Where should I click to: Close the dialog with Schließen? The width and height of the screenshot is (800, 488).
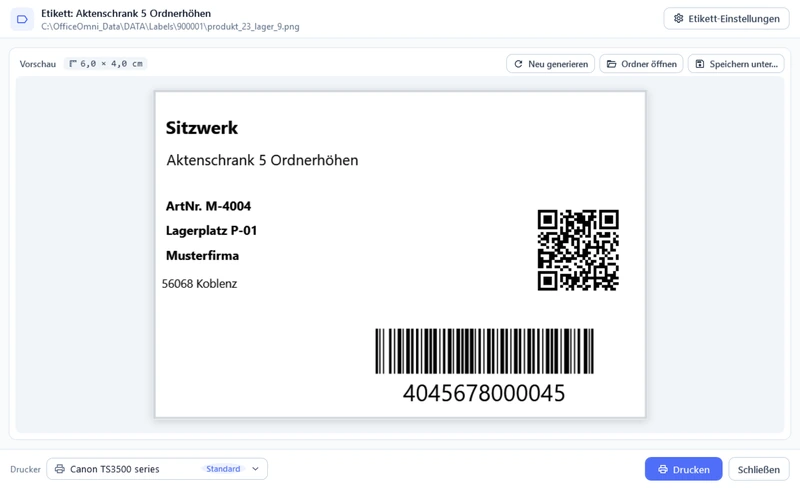pos(759,469)
